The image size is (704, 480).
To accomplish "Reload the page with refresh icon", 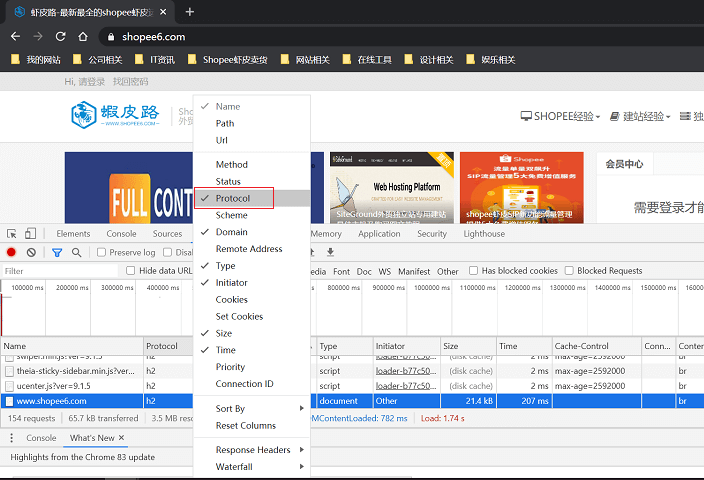I will click(61, 37).
